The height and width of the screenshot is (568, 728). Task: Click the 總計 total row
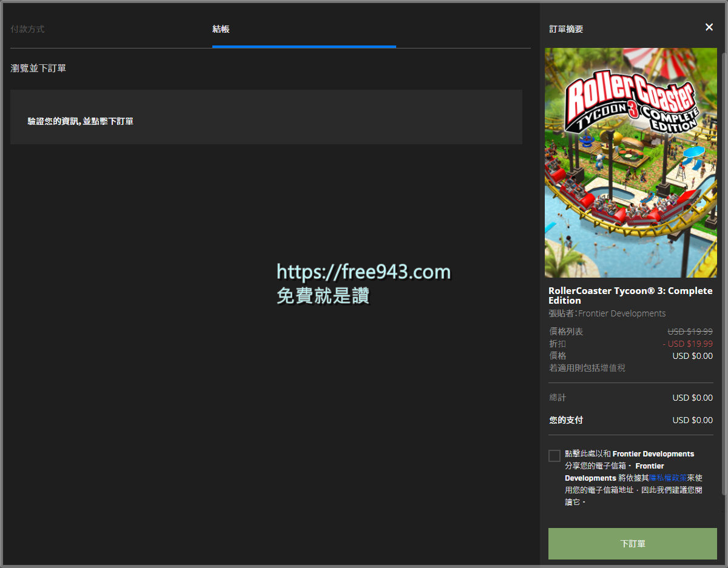click(x=631, y=398)
